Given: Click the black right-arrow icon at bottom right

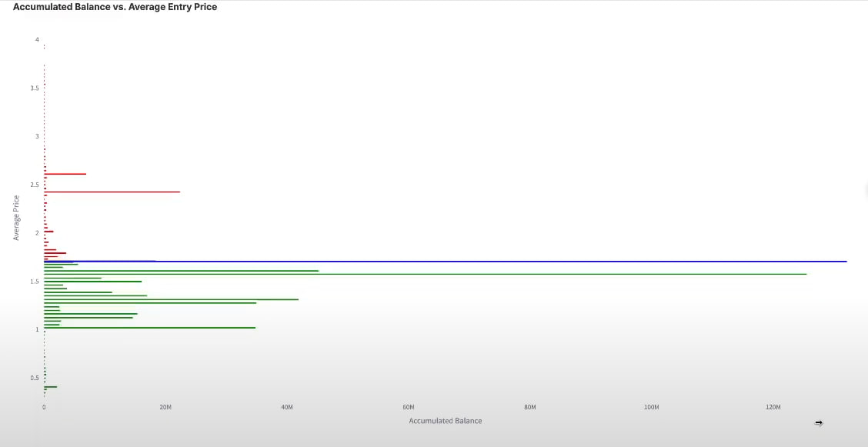Looking at the screenshot, I should [x=819, y=422].
